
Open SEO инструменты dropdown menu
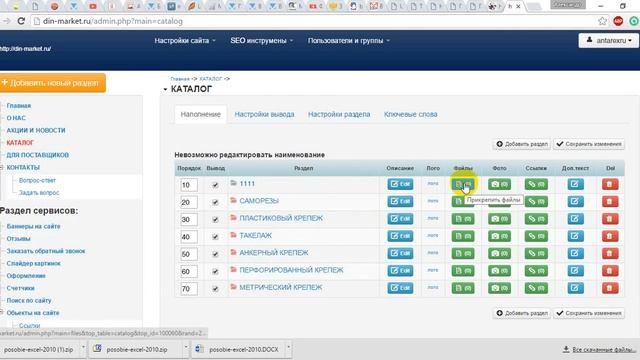(262, 40)
